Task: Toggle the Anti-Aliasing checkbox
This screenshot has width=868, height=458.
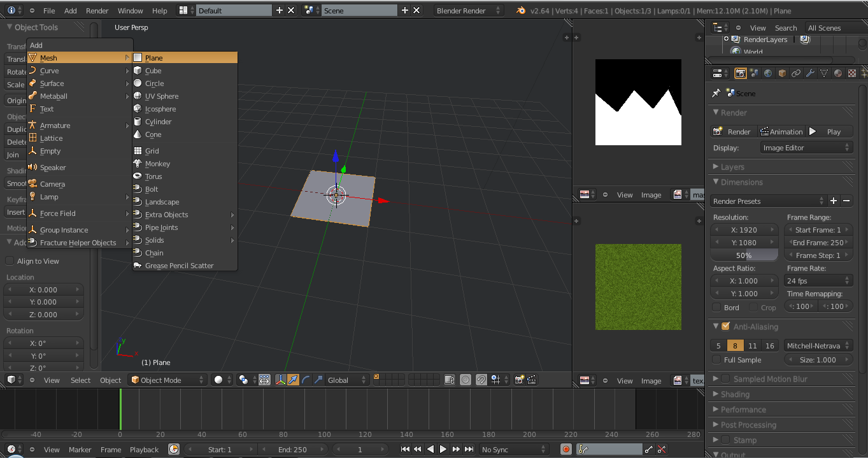Action: [x=725, y=327]
